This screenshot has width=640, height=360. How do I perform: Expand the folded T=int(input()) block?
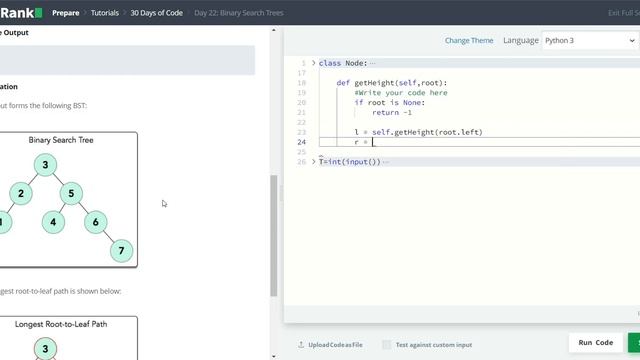pyautogui.click(x=313, y=162)
